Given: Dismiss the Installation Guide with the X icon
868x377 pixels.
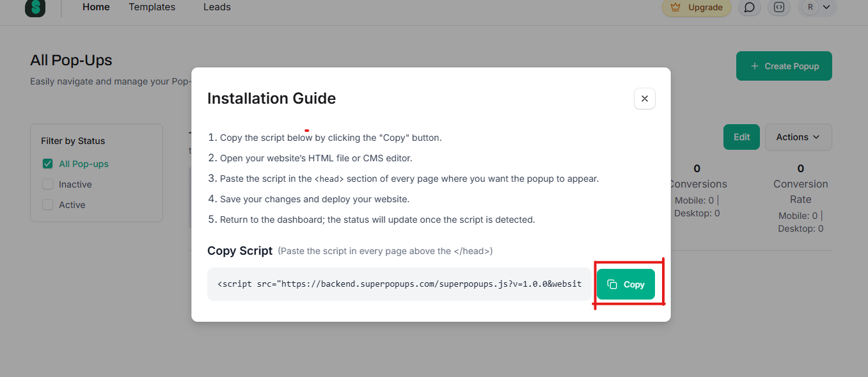Looking at the screenshot, I should tap(644, 99).
